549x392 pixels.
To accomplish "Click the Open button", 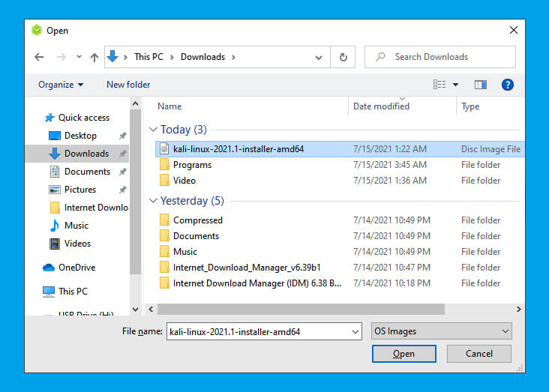I will pyautogui.click(x=404, y=354).
